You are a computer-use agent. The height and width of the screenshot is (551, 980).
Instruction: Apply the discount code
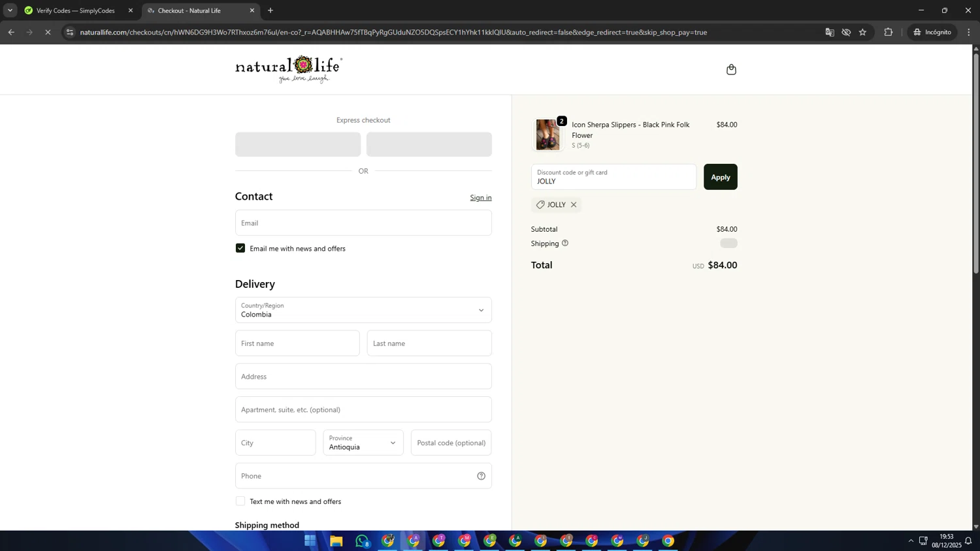[720, 177]
